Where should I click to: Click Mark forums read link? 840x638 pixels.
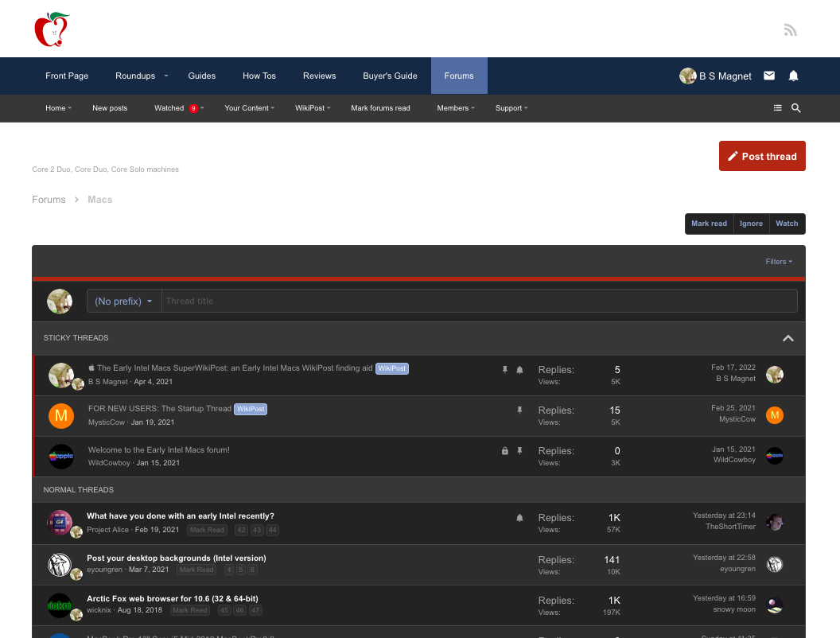tap(380, 107)
